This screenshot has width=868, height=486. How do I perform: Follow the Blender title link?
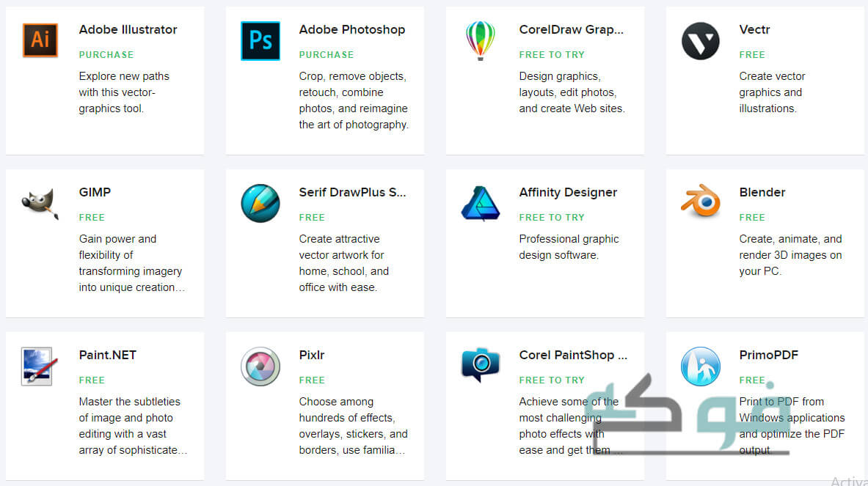[x=762, y=192]
